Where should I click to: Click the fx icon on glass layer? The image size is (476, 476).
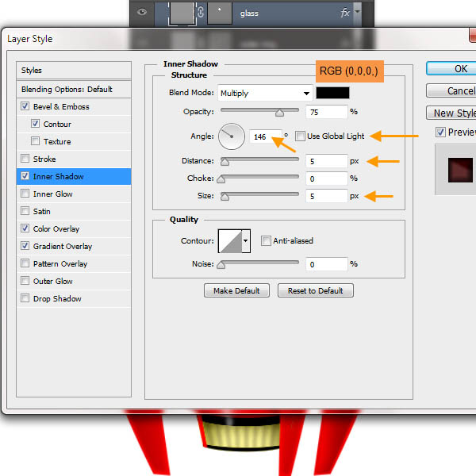pos(344,13)
